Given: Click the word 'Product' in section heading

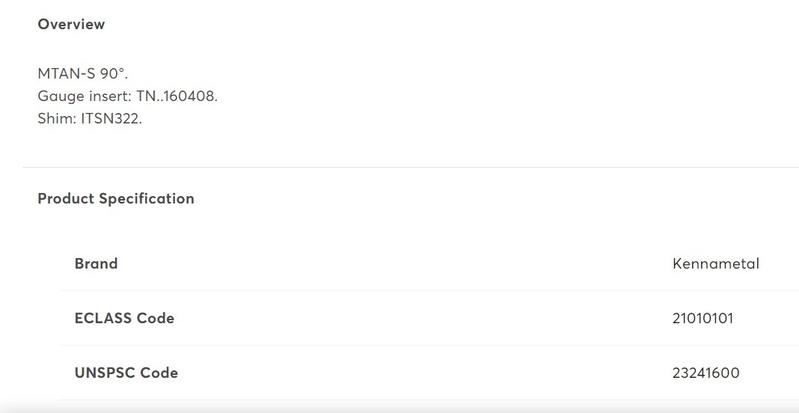Looking at the screenshot, I should (67, 198).
